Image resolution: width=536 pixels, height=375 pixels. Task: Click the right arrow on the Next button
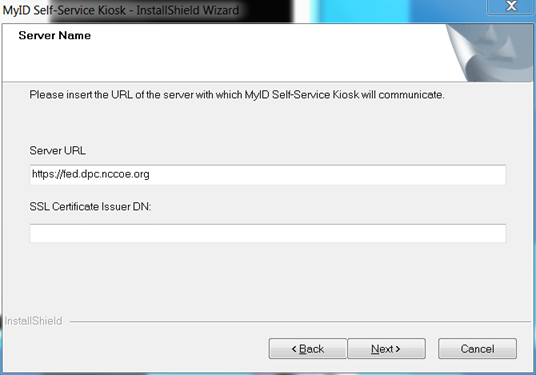point(398,349)
